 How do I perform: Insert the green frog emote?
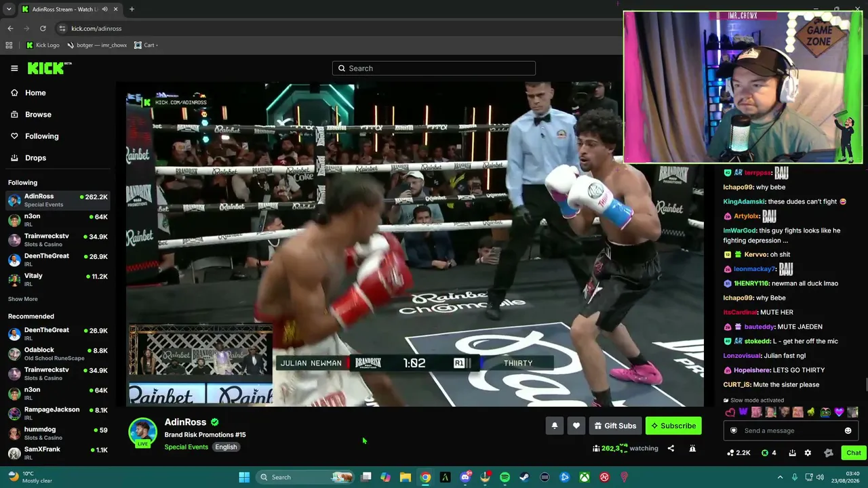click(825, 412)
